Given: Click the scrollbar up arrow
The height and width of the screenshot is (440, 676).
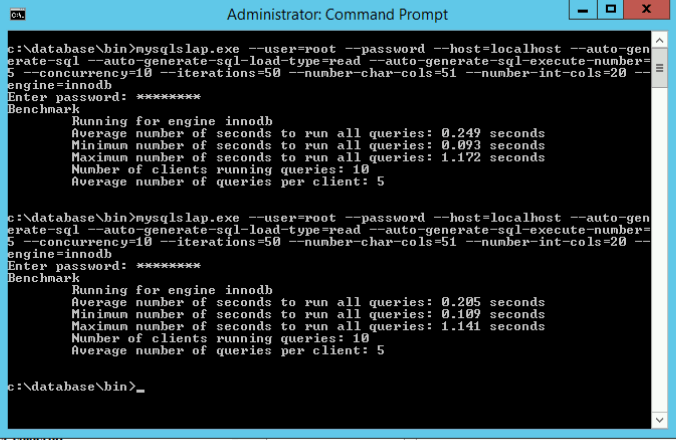Looking at the screenshot, I should tap(659, 41).
